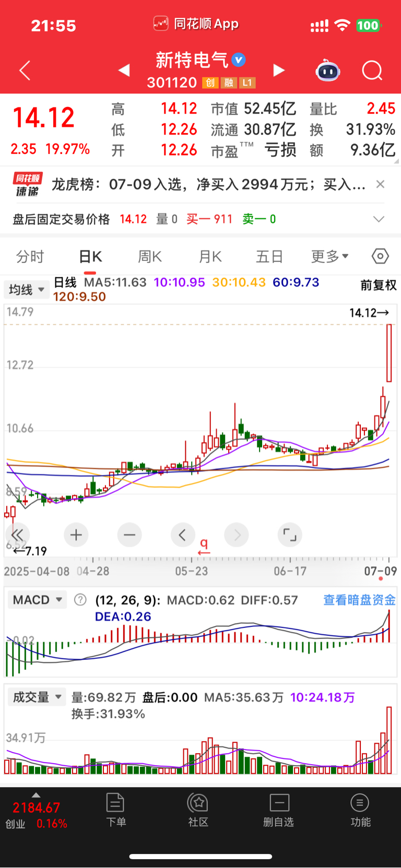Go to the next stock with the right triangle

click(x=279, y=70)
